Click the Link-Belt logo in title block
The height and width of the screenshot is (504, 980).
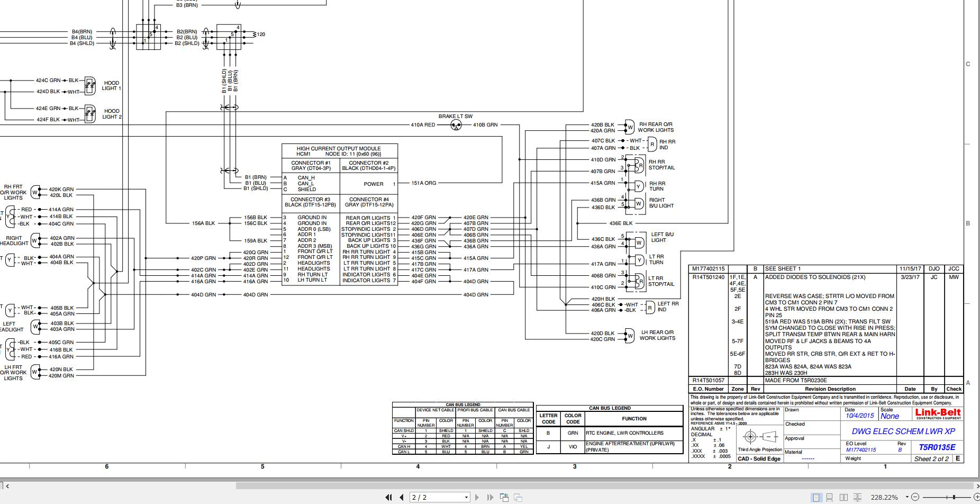click(938, 413)
